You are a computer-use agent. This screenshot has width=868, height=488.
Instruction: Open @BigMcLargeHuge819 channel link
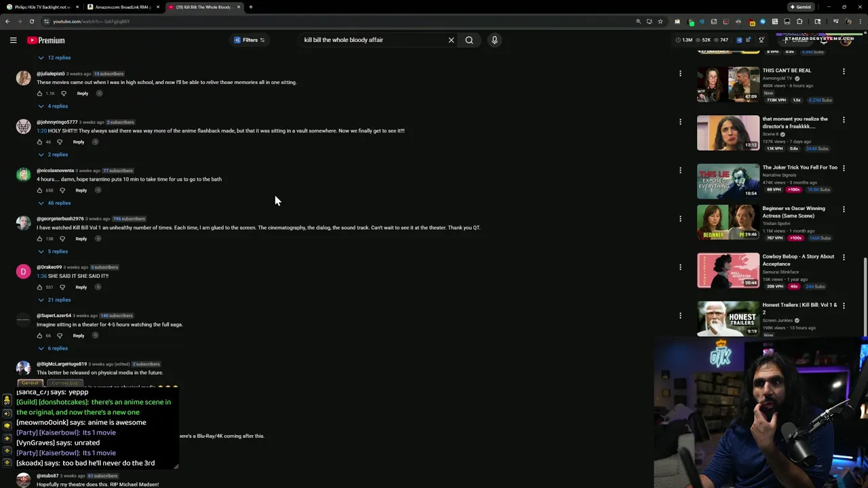click(x=62, y=364)
